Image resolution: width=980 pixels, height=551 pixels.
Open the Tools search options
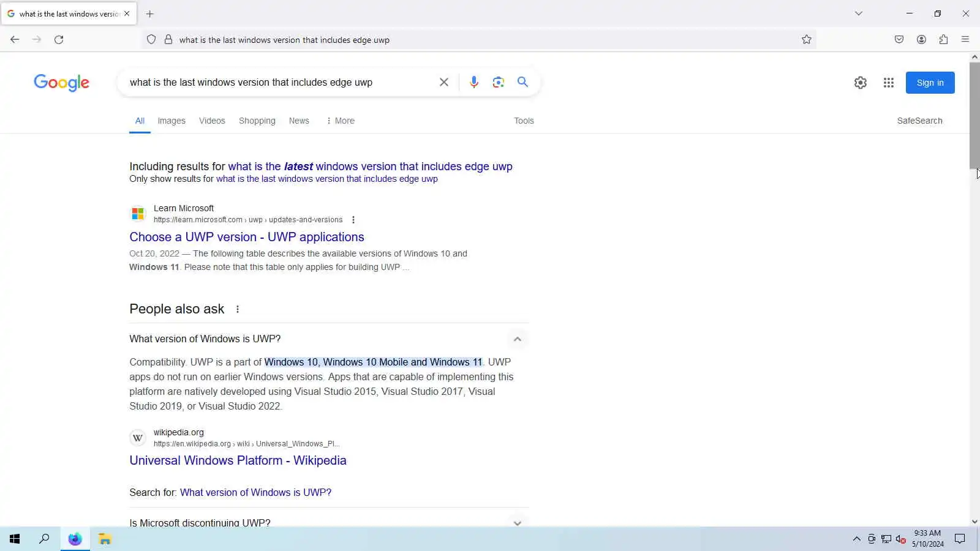point(524,121)
